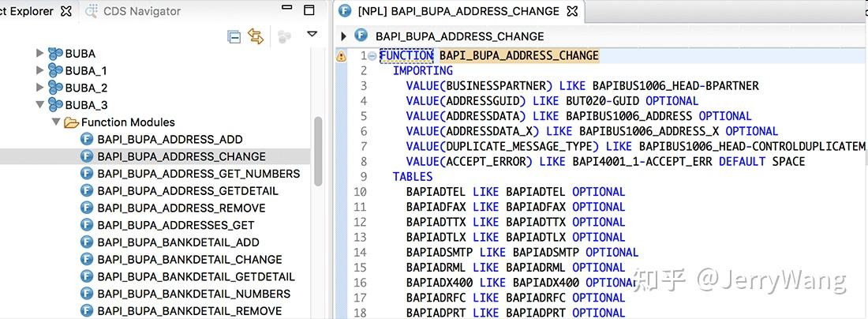Click the icon beside BAPI_BUPA_BANKDETAIL_ADD

[86, 242]
